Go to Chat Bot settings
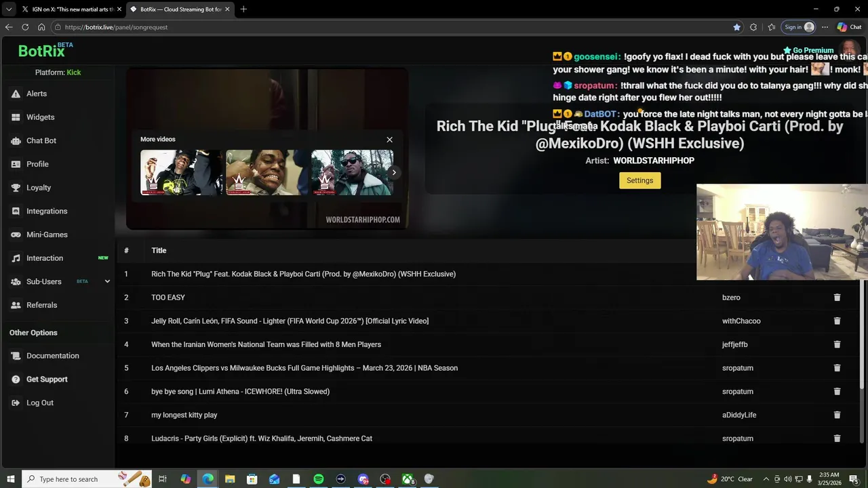The image size is (868, 488). pos(41,140)
